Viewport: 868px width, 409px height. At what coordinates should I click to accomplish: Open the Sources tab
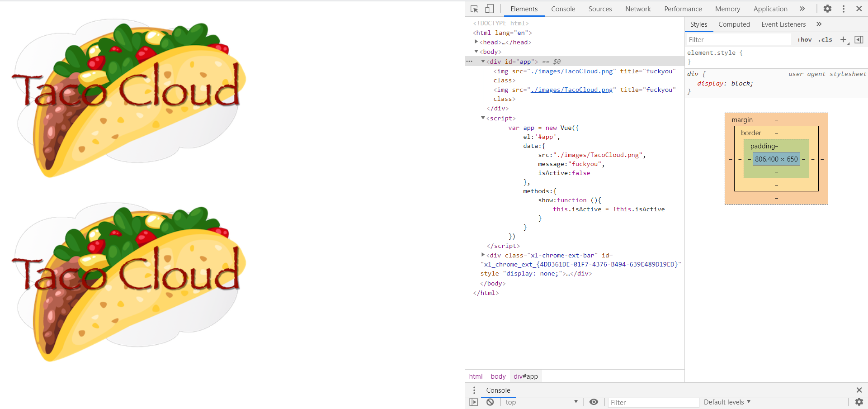pos(600,9)
